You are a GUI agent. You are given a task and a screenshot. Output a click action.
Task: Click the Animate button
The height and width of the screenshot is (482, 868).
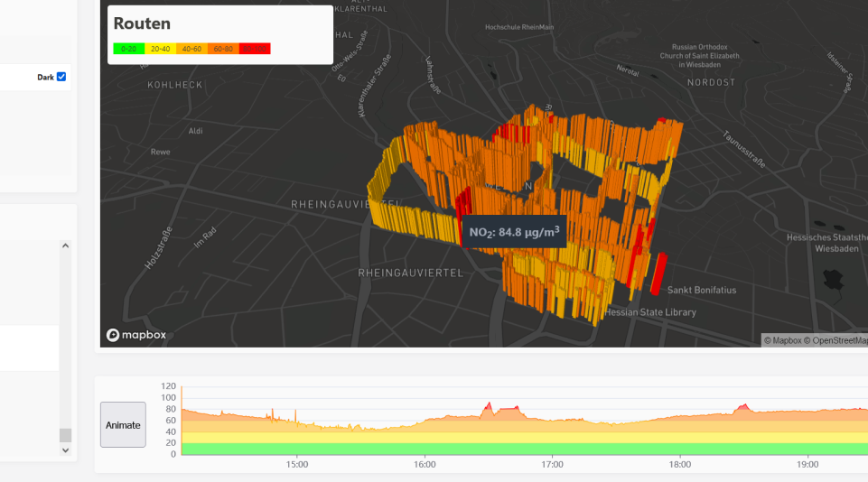pos(123,424)
